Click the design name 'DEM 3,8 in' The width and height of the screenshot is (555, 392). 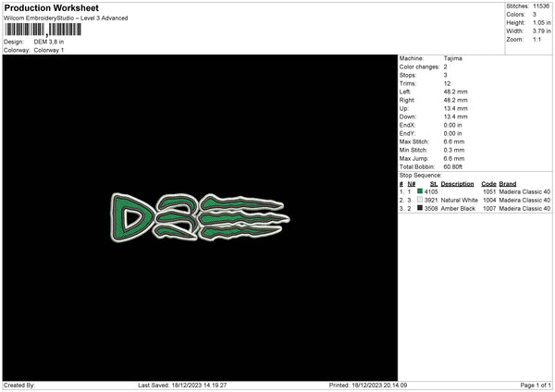click(x=49, y=42)
